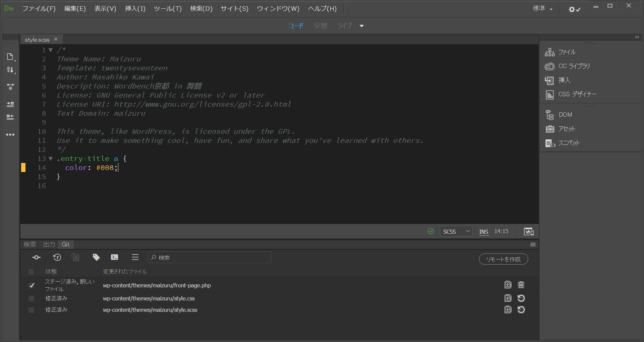Open the CSS デザイナー panel

576,94
